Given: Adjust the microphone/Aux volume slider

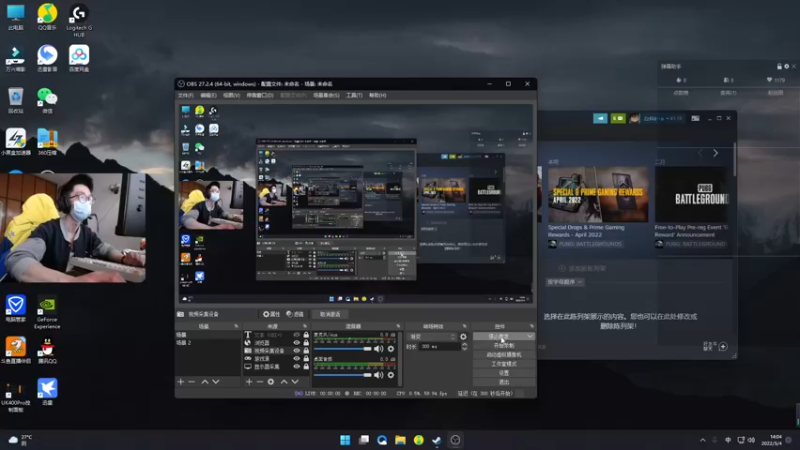Looking at the screenshot, I should 342,349.
